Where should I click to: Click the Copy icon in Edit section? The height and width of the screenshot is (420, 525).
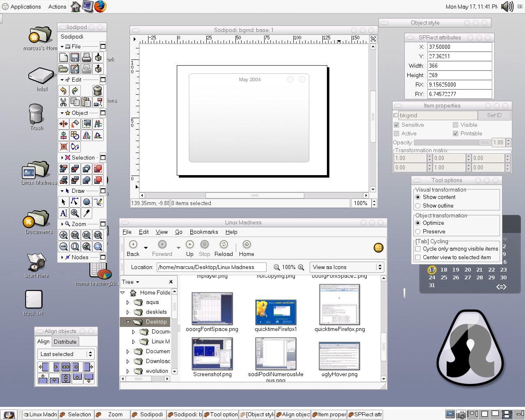[75, 102]
